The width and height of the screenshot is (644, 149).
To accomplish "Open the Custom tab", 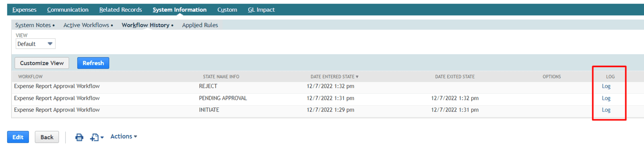I will pos(227,10).
